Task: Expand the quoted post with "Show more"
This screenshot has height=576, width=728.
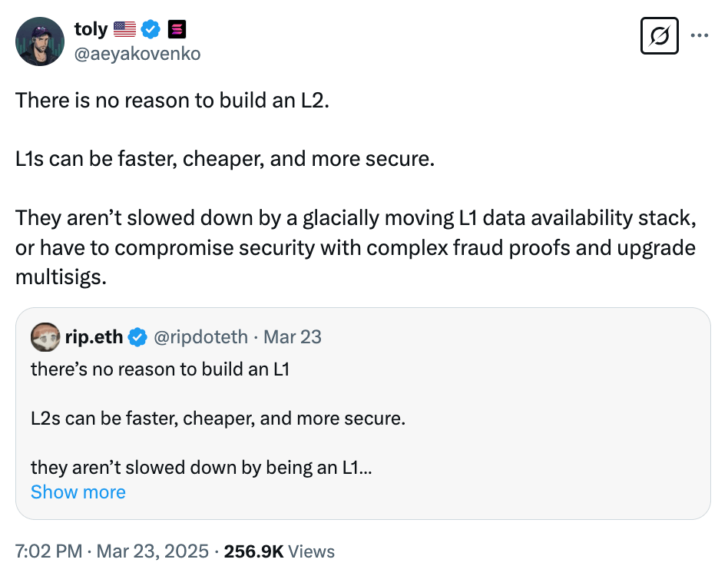Action: point(78,492)
